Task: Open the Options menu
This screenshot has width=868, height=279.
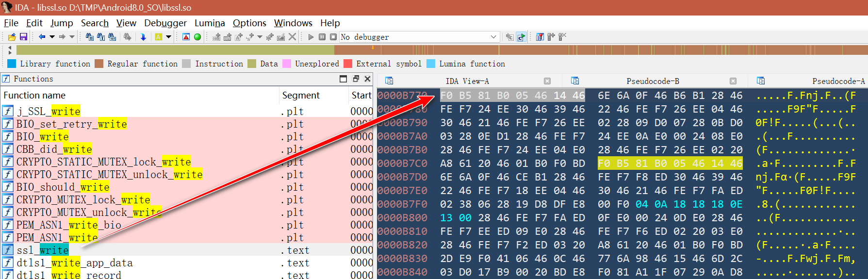Action: (x=249, y=23)
